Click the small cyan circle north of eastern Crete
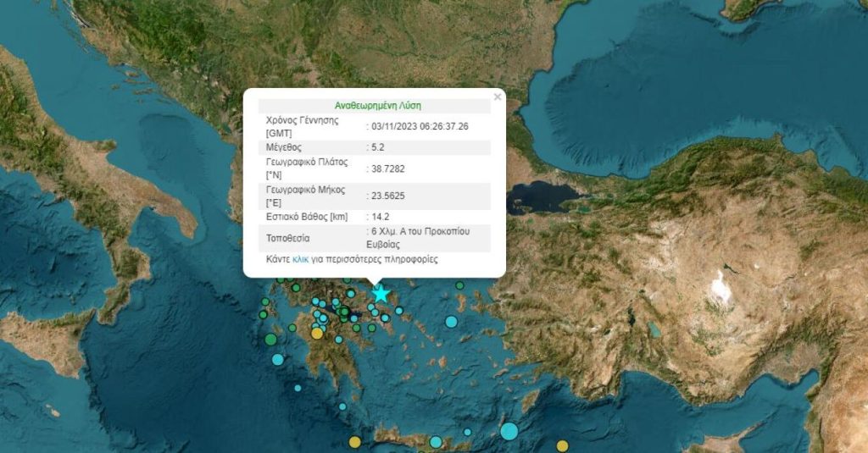The width and height of the screenshot is (868, 453). [467, 432]
